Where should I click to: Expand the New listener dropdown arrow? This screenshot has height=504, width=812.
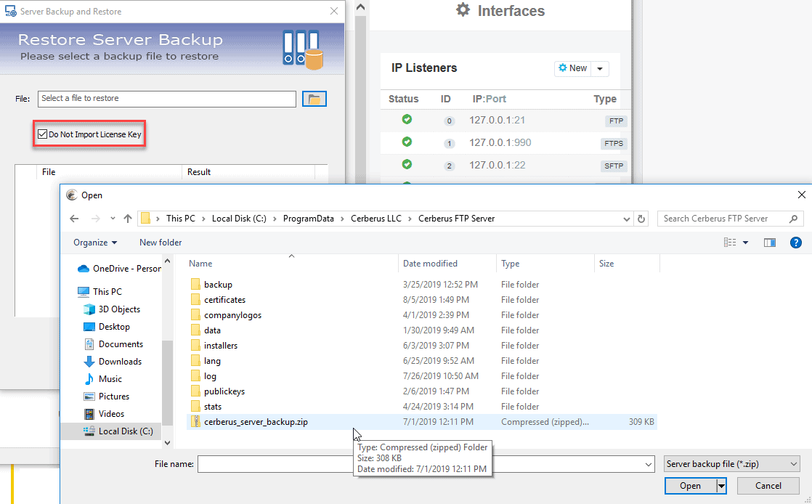[600, 68]
